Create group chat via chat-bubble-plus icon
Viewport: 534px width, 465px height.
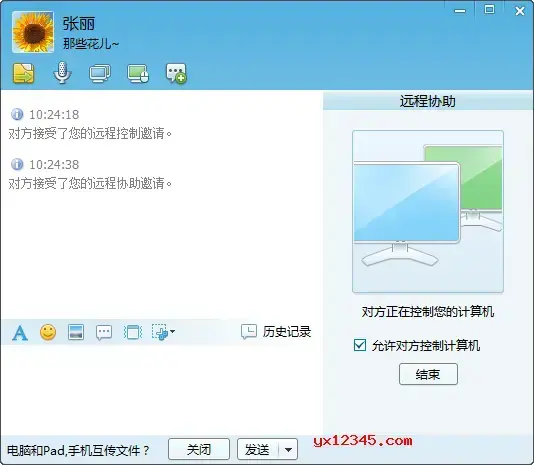click(176, 73)
